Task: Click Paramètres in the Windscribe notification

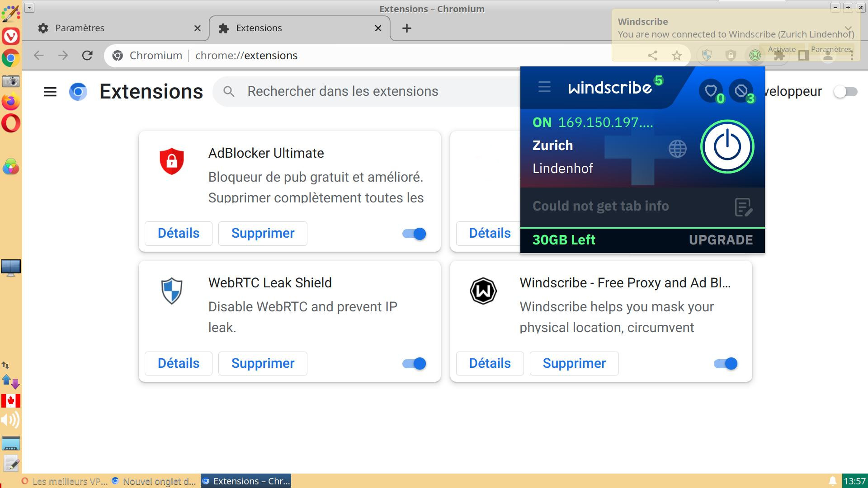Action: pyautogui.click(x=831, y=49)
